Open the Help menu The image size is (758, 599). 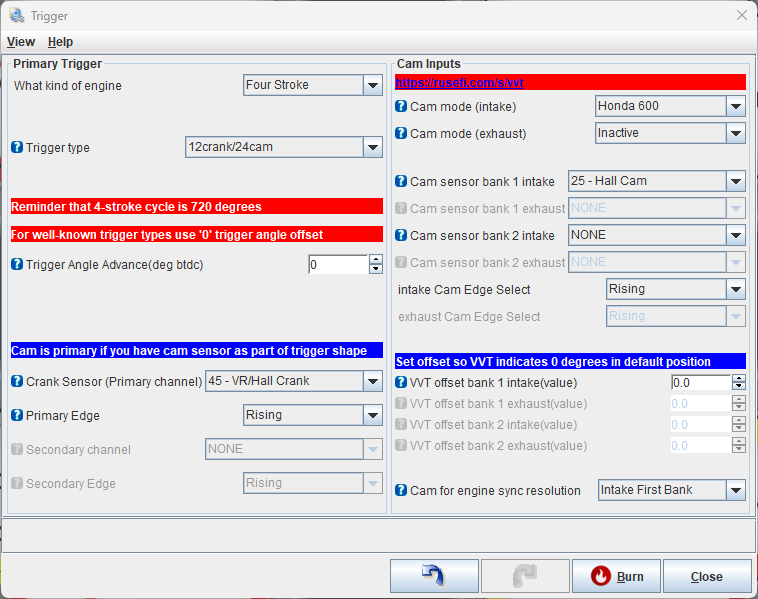click(x=60, y=42)
